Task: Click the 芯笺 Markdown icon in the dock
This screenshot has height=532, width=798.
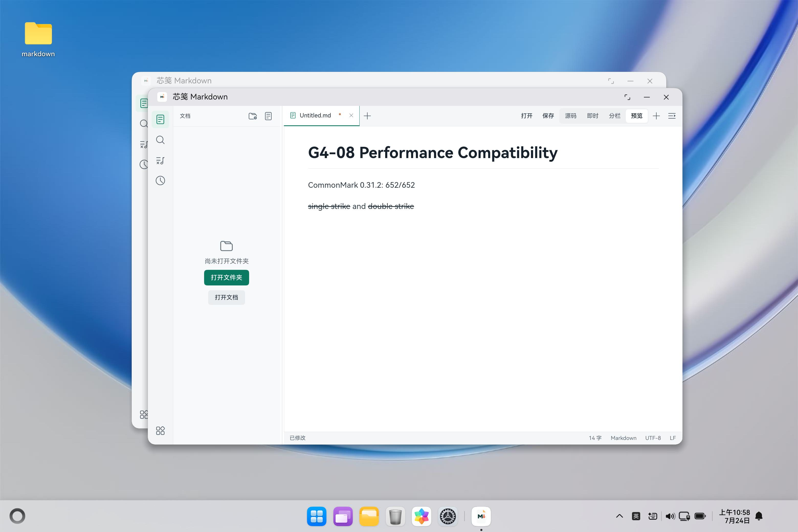Action: click(481, 516)
